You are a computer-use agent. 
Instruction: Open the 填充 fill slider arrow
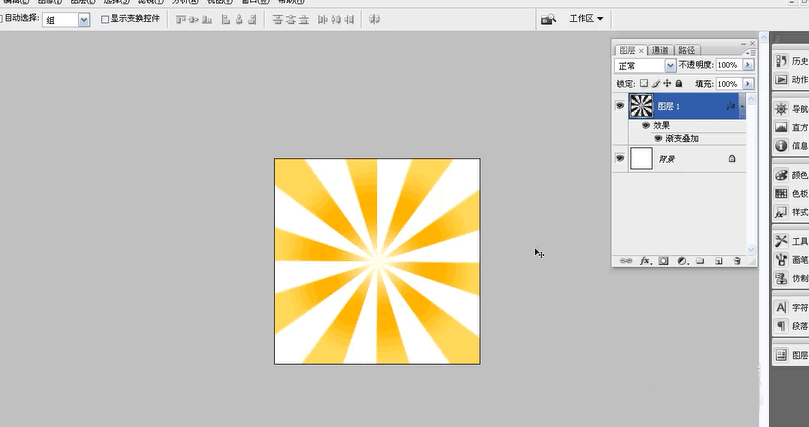748,84
